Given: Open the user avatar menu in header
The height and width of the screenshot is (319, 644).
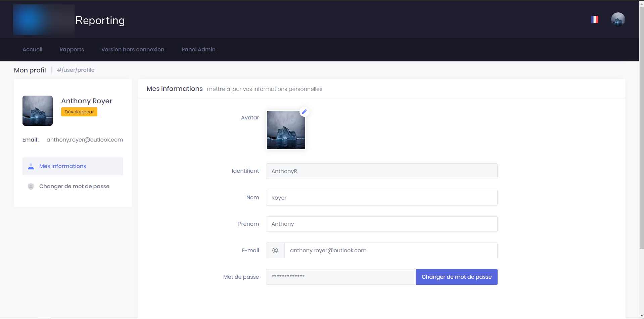Looking at the screenshot, I should (618, 19).
